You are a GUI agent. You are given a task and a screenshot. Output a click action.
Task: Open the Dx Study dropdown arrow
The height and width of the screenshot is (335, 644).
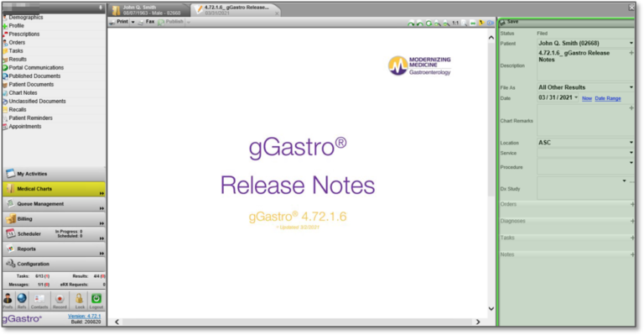[624, 181]
